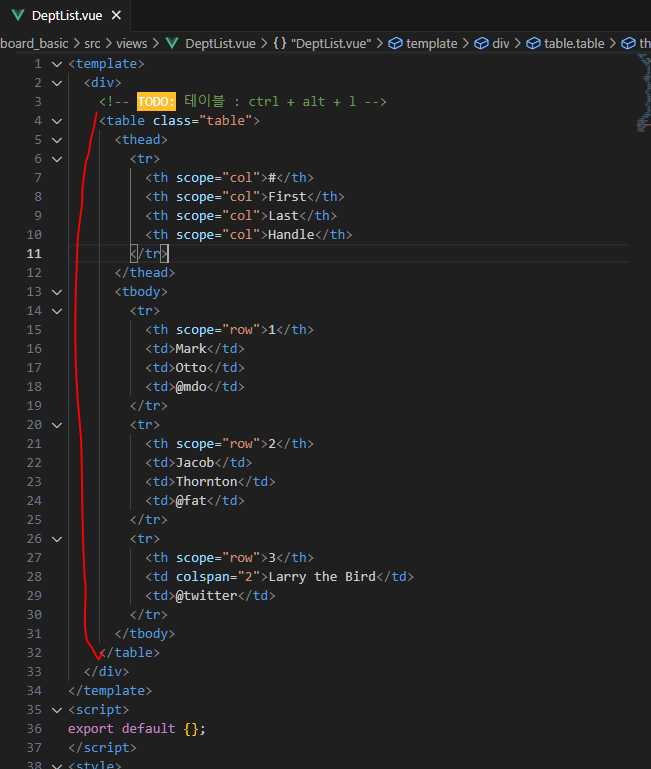
Task: Open board_basic breadcrumb segment
Action: coord(34,44)
